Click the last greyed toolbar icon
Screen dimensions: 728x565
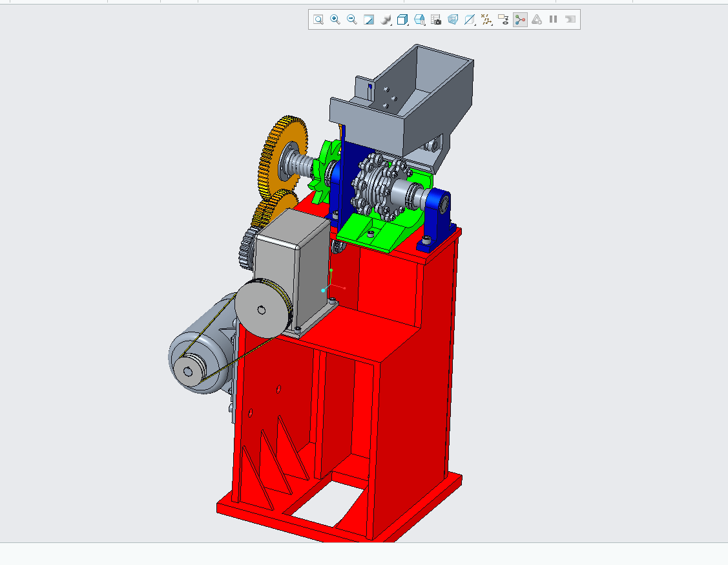pos(570,19)
